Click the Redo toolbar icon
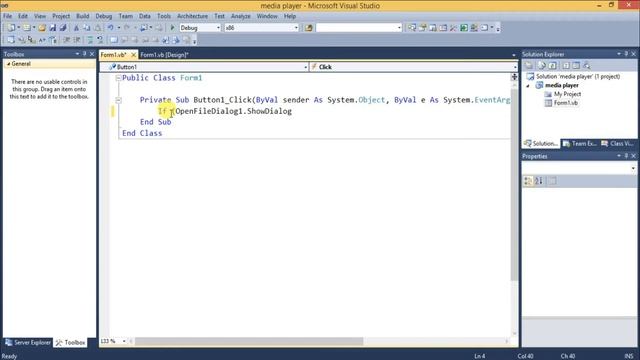Image resolution: width=640 pixels, height=360 pixels. click(x=127, y=28)
